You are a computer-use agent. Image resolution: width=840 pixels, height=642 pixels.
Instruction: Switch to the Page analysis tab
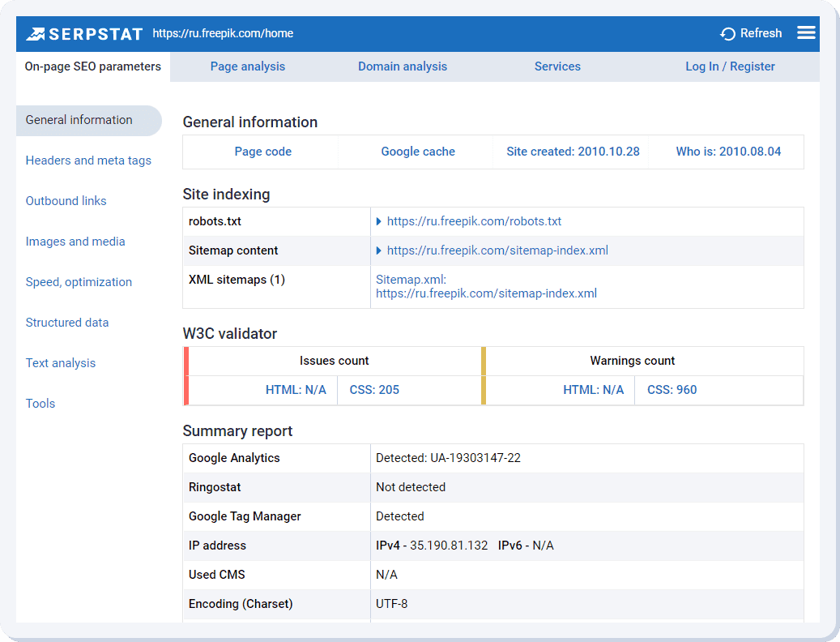248,66
